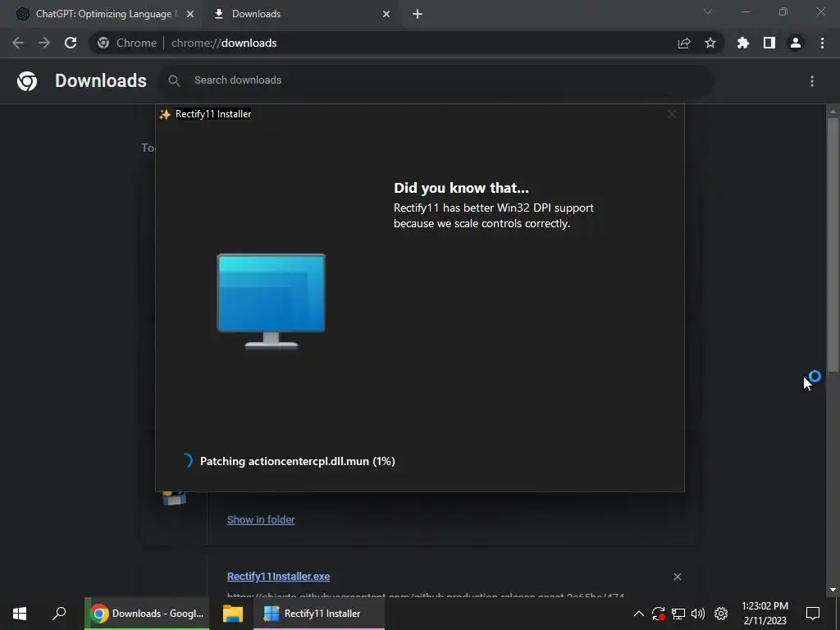The height and width of the screenshot is (630, 840).
Task: Close the ChatGPT tab
Action: (190, 14)
